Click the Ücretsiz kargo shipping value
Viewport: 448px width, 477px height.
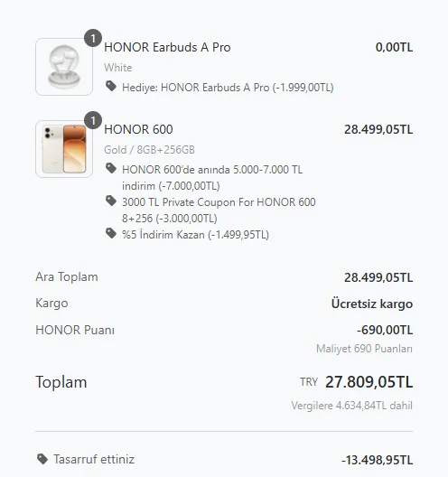click(372, 304)
